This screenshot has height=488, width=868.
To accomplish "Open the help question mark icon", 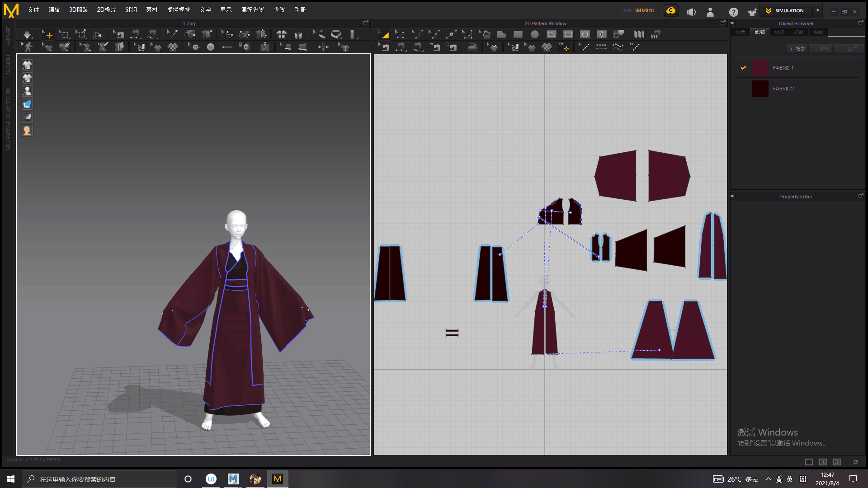I will 733,12.
